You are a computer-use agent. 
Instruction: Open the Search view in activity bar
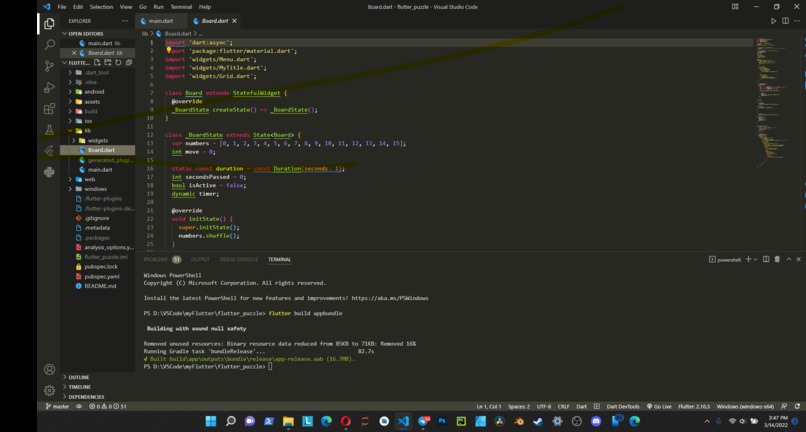pos(49,45)
